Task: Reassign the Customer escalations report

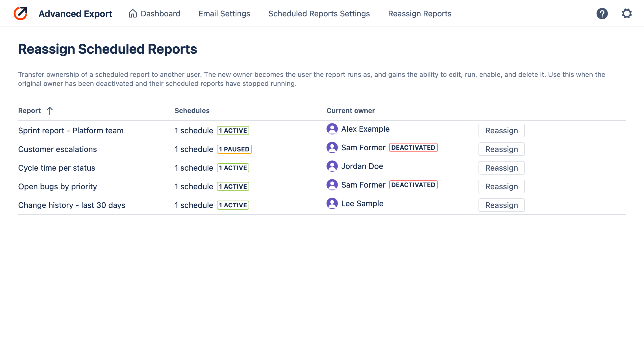Action: [501, 149]
